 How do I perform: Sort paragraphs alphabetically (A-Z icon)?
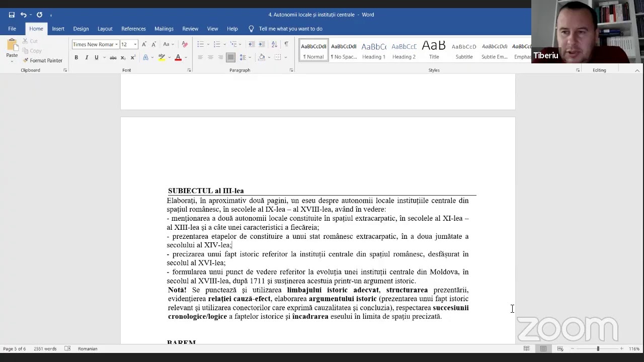(x=274, y=44)
